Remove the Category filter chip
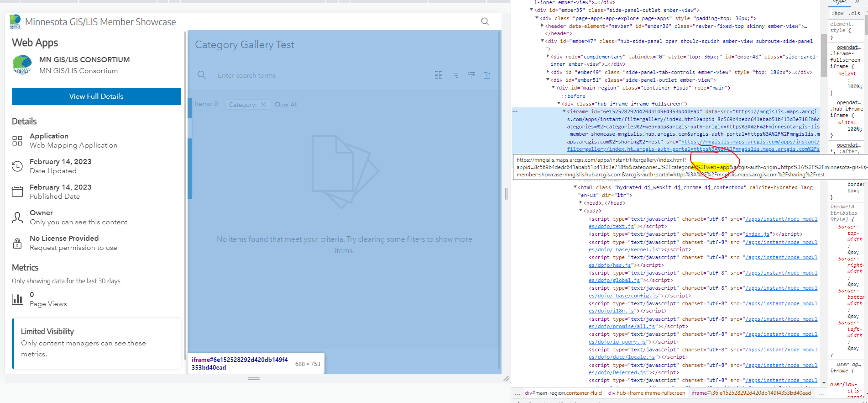Image resolution: width=868 pixels, height=403 pixels. (x=263, y=105)
